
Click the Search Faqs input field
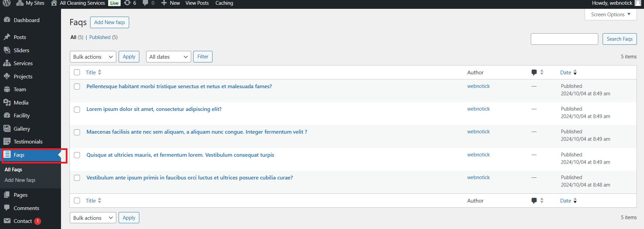(564, 39)
